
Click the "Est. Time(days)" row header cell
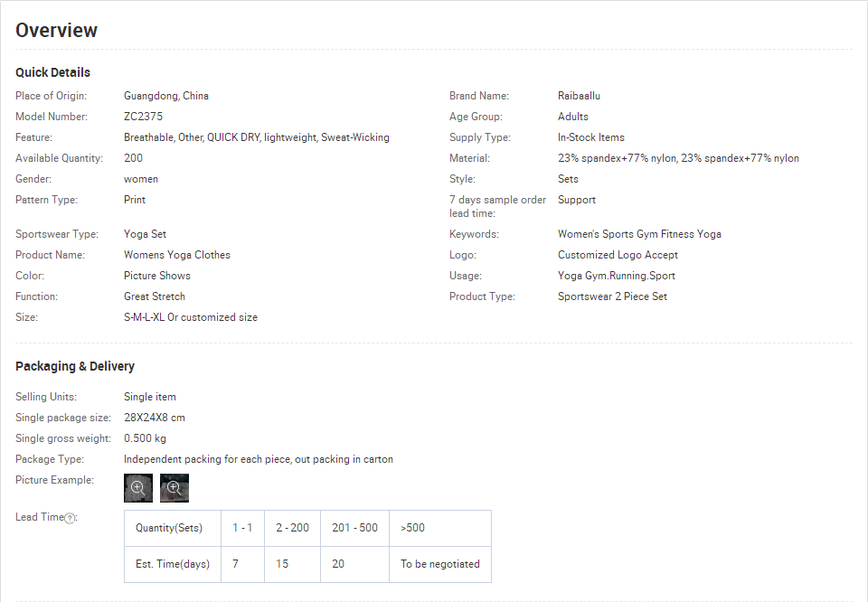point(172,564)
